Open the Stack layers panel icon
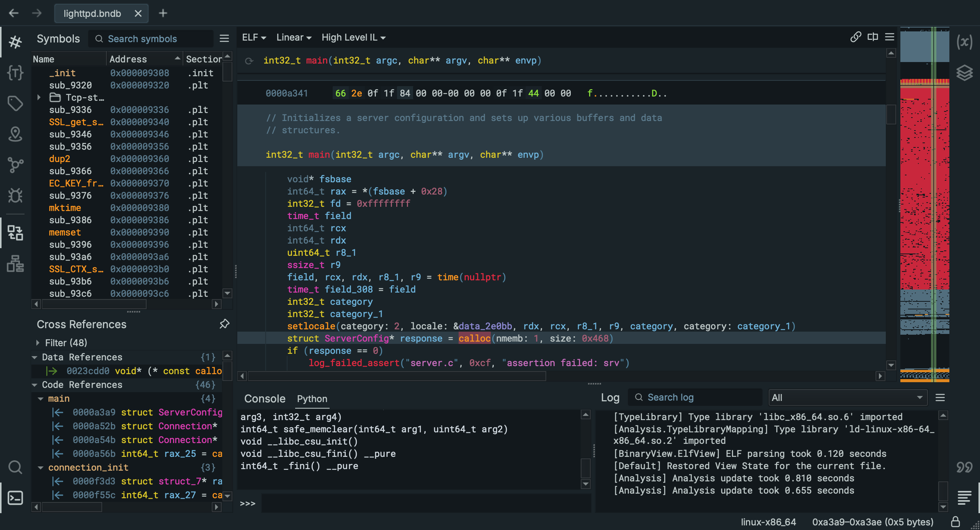Viewport: 980px width, 530px height. pyautogui.click(x=964, y=72)
